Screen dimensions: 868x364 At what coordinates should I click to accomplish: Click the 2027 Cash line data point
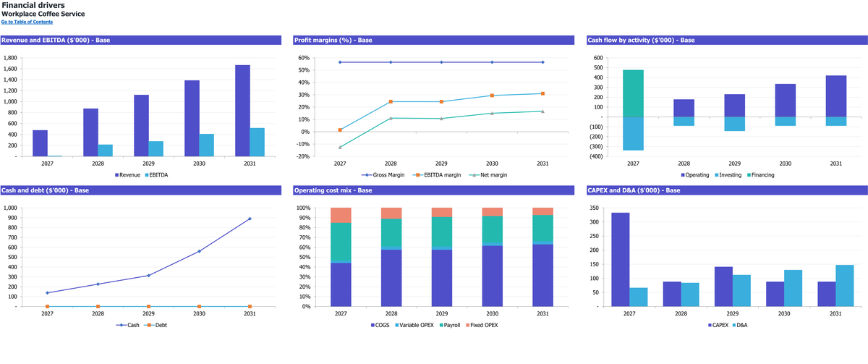47,293
